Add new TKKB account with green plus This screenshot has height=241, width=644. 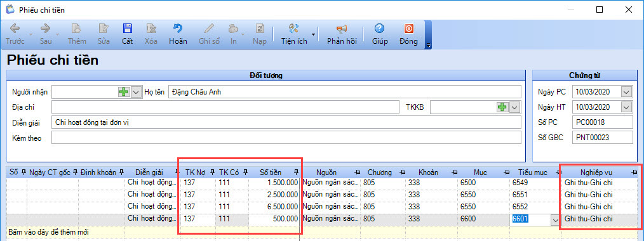502,107
